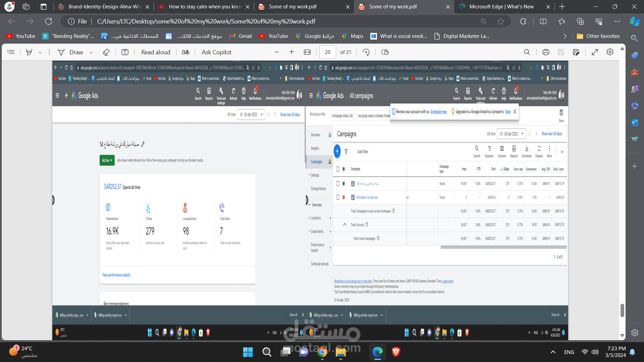Open the PDF viewer settings gear
This screenshot has height=362, width=644.
pyautogui.click(x=610, y=52)
